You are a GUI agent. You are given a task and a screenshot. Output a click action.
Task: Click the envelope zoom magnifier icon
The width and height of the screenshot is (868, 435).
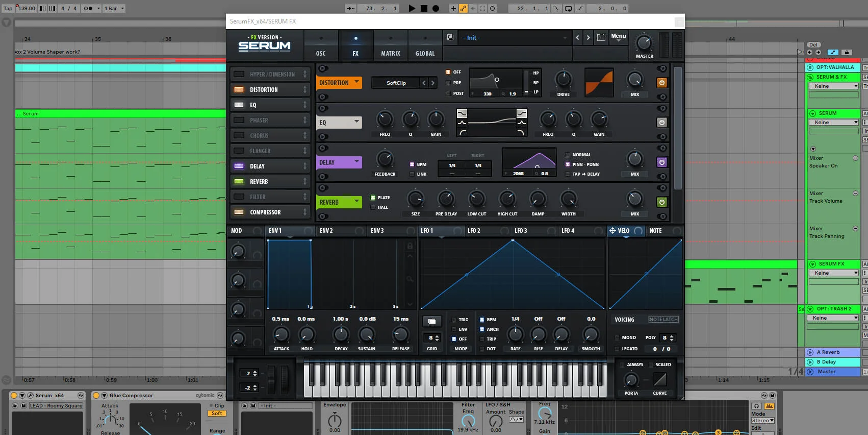410,279
